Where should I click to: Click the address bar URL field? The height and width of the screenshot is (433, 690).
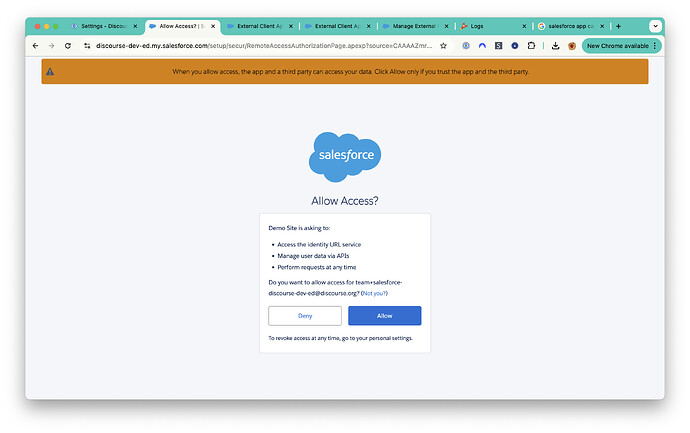[x=264, y=46]
